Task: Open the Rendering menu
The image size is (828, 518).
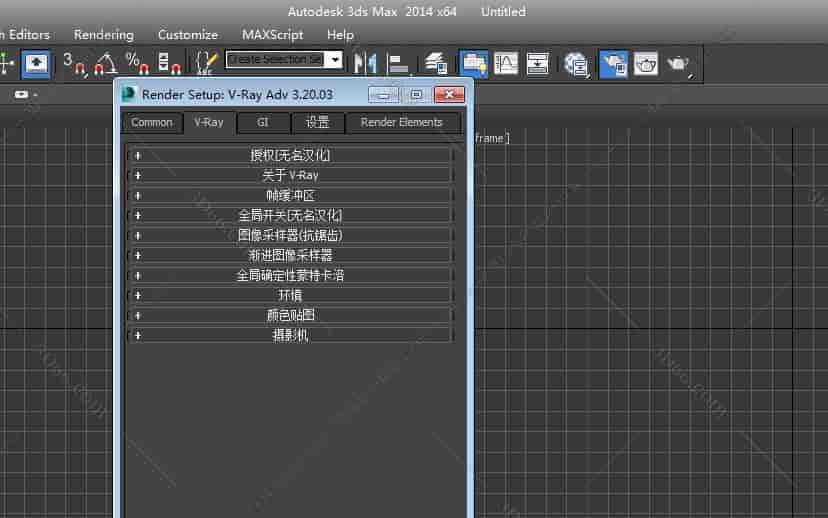Action: [x=104, y=34]
